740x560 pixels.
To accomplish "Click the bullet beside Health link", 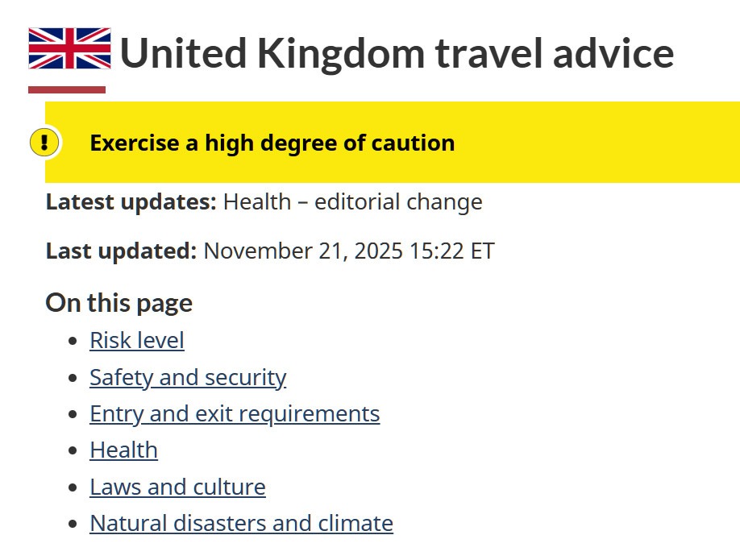I will coord(73,451).
